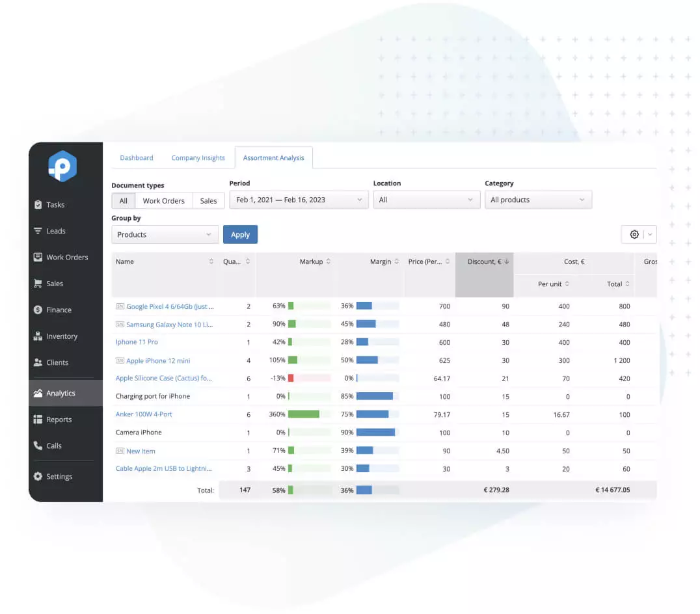This screenshot has width=700, height=614.
Task: Open Tasks from the sidebar icon
Action: (x=38, y=205)
